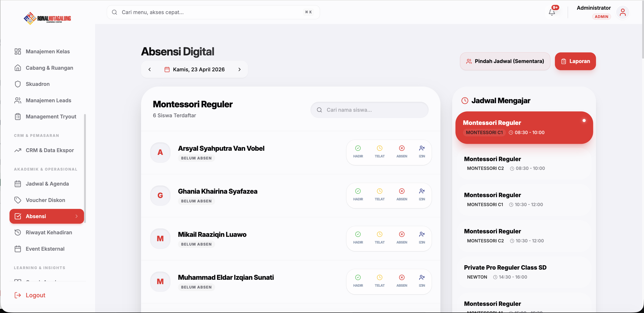The image size is (644, 313).
Task: Click Pindah Jadwal (Sementara) button
Action: coord(505,61)
